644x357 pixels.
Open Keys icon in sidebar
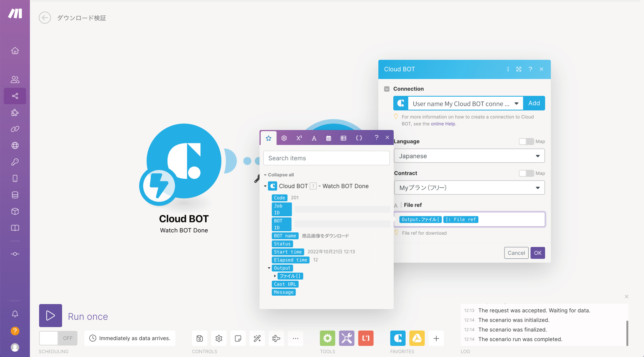[x=15, y=162]
